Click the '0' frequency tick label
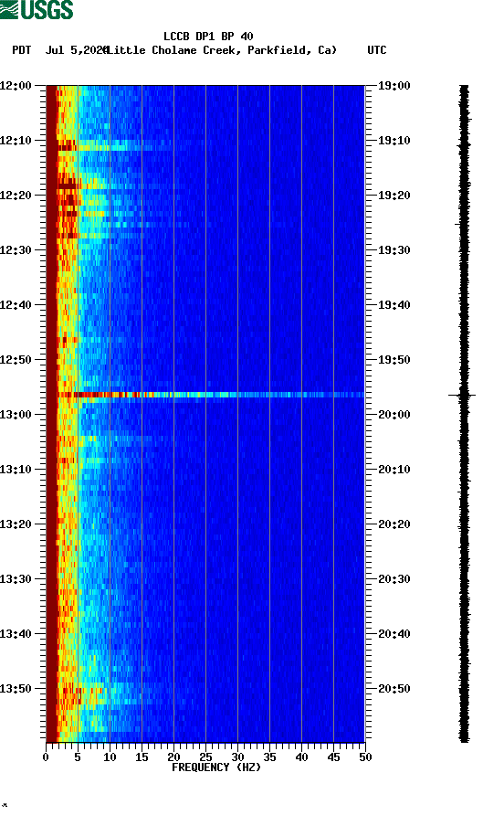 (46, 757)
